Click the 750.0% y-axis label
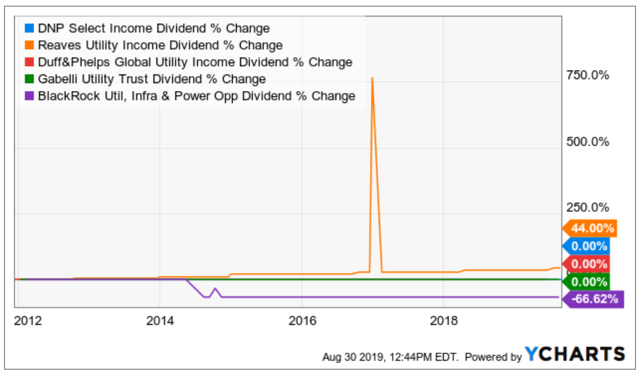The width and height of the screenshot is (640, 376). click(587, 75)
